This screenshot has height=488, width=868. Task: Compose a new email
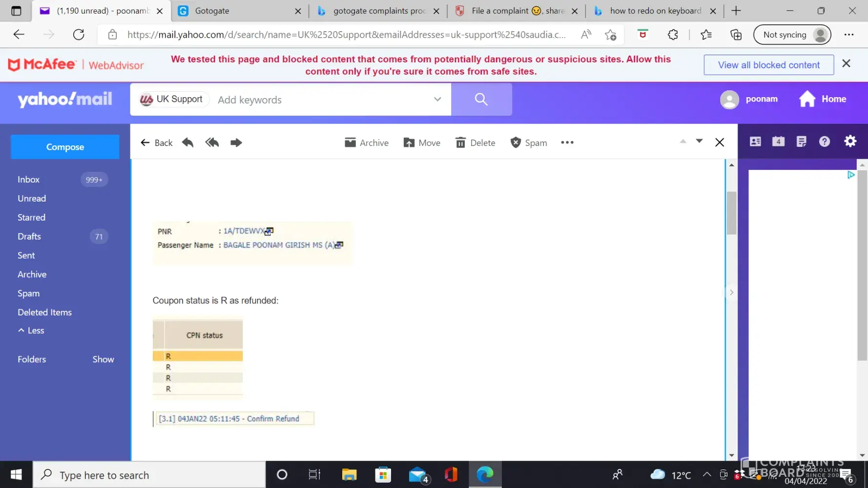(65, 147)
